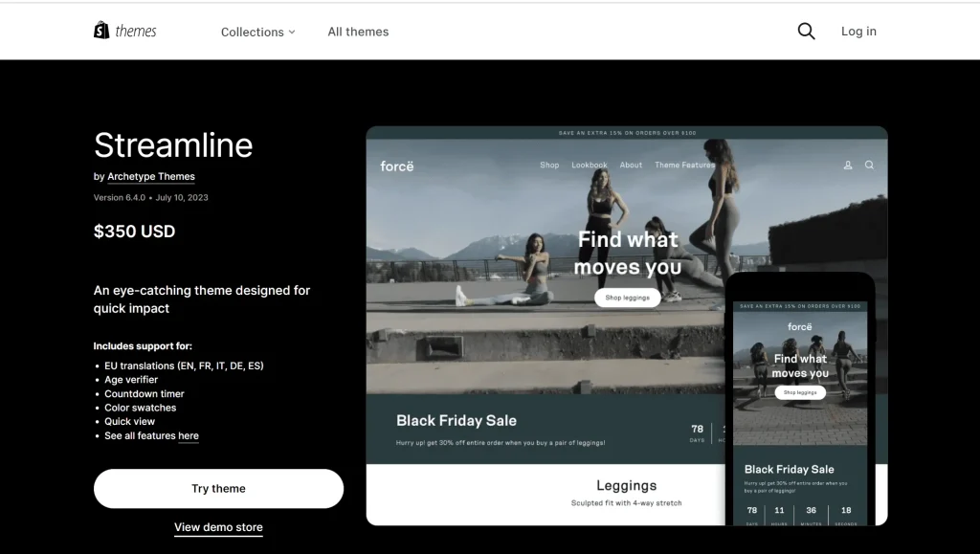Select Lookbook in the forcë preview menu
This screenshot has height=554, width=980.
[x=590, y=166]
